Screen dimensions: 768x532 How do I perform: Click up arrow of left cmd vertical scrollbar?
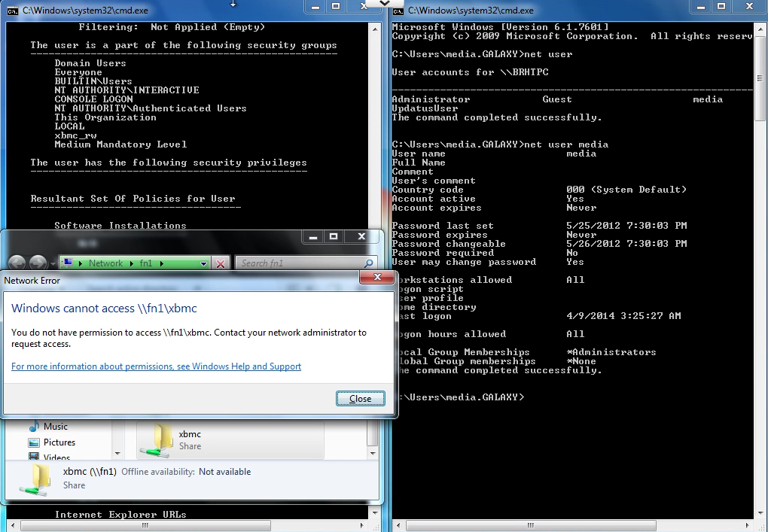click(x=375, y=29)
